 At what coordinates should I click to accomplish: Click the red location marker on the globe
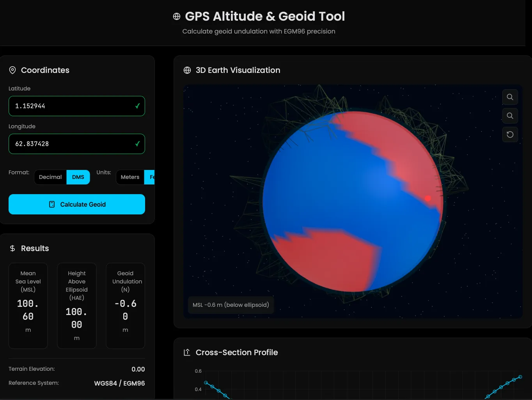tap(427, 198)
